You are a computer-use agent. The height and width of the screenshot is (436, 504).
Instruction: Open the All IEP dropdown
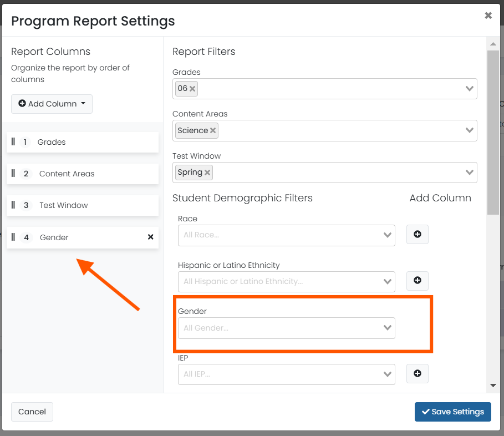click(287, 374)
